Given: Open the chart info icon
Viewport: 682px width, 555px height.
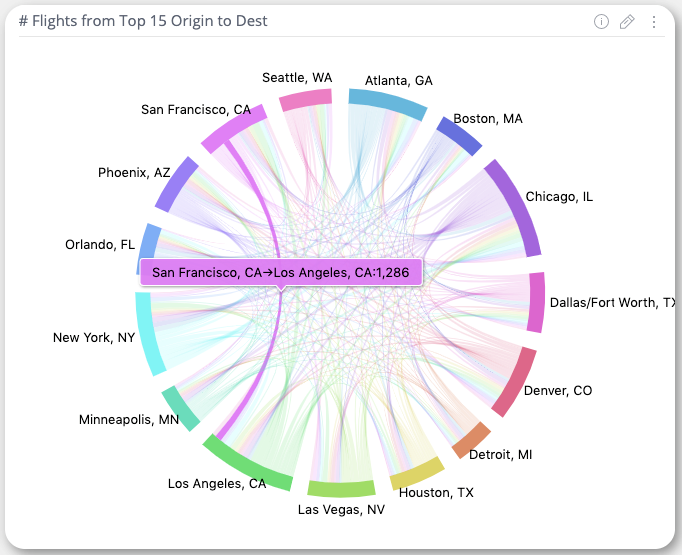Looking at the screenshot, I should click(x=601, y=21).
